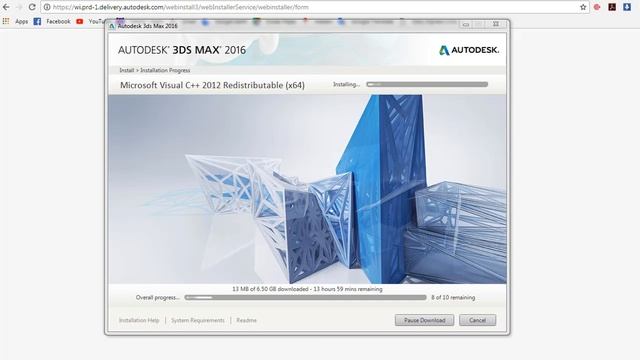Screen dimensions: 640x360
Task: Click the "8 of 10 remaining" text
Action: coord(453,298)
